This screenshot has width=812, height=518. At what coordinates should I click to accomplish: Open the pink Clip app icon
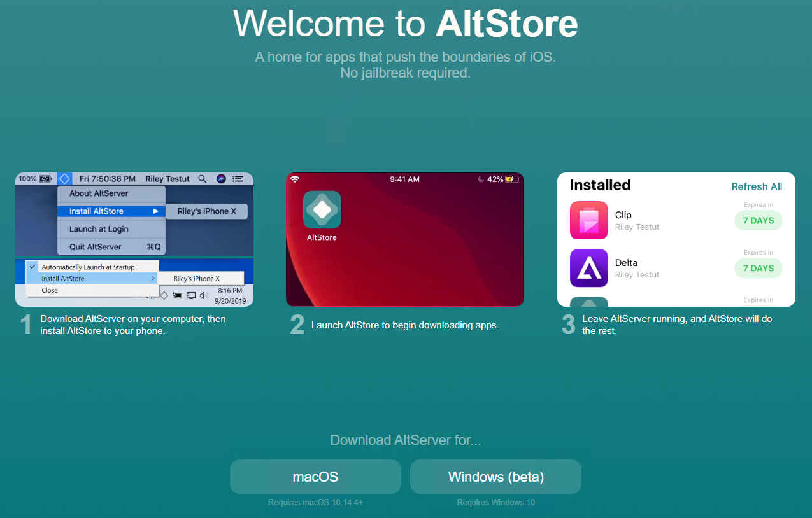click(588, 220)
